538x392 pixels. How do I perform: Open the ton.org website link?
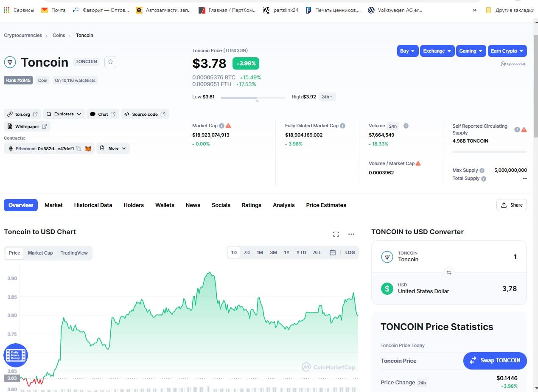click(22, 114)
